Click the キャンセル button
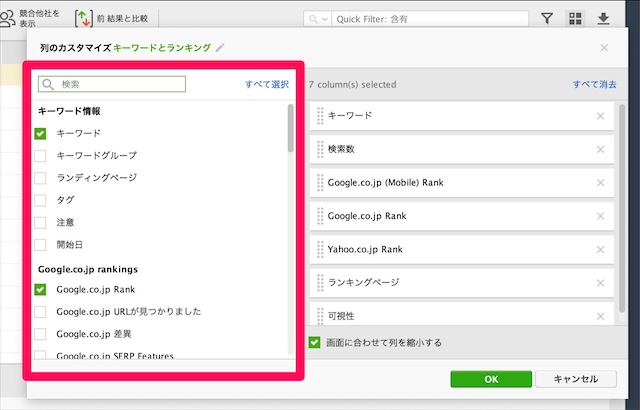 coord(576,379)
